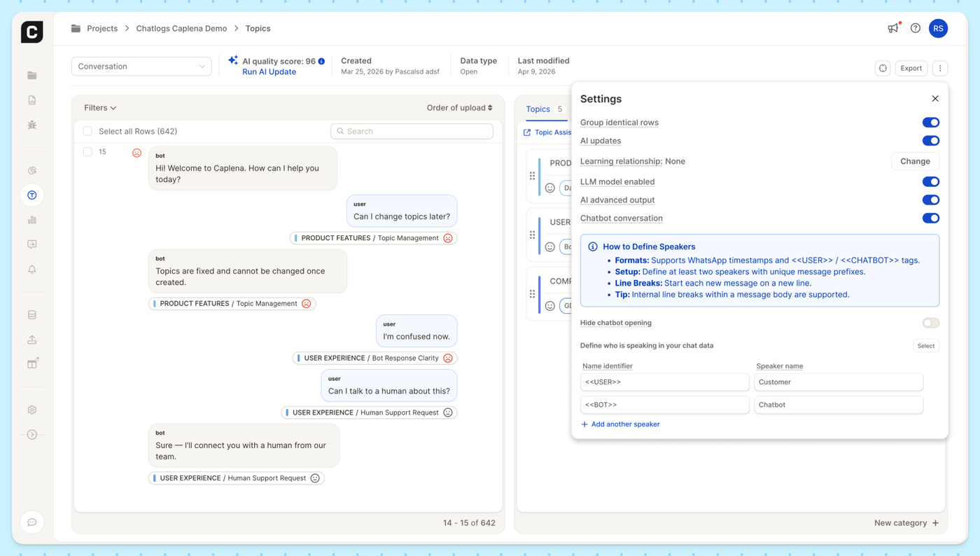
Task: Open the Conversation dropdown
Action: click(141, 67)
